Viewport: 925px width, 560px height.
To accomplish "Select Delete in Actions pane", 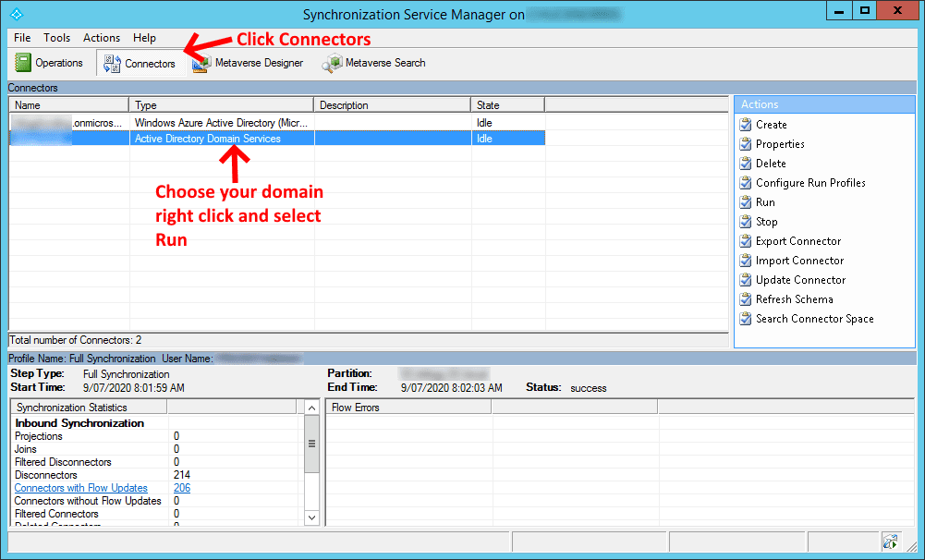I will (x=771, y=164).
